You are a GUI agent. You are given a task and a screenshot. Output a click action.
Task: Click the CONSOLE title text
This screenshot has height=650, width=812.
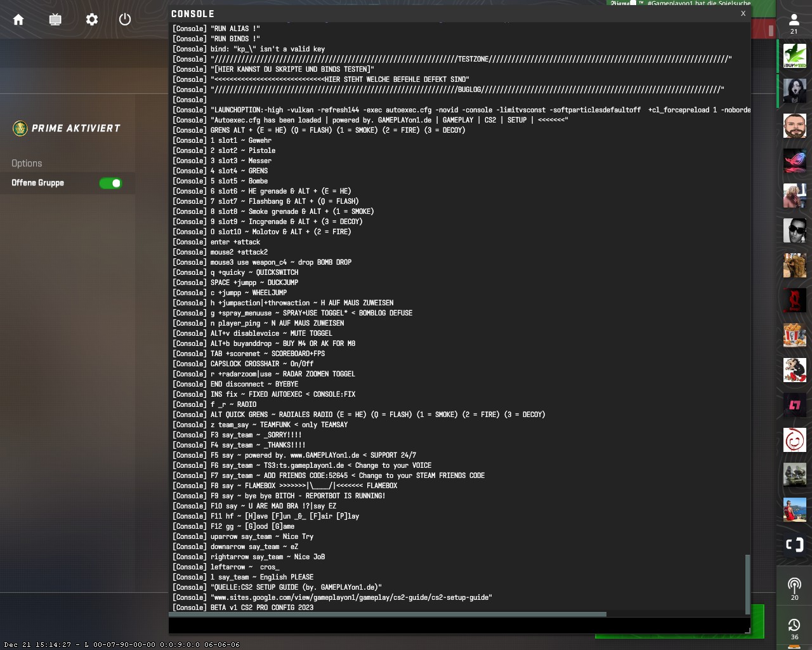[x=193, y=14]
